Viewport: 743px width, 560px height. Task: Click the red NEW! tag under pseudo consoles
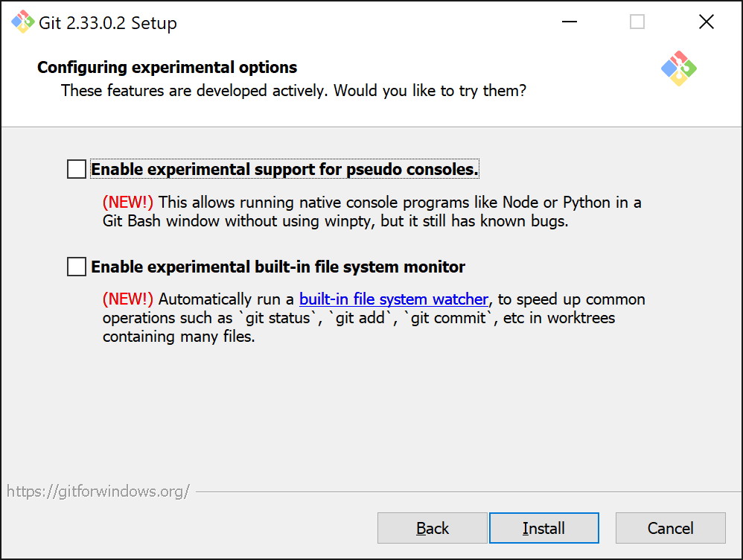(x=128, y=203)
